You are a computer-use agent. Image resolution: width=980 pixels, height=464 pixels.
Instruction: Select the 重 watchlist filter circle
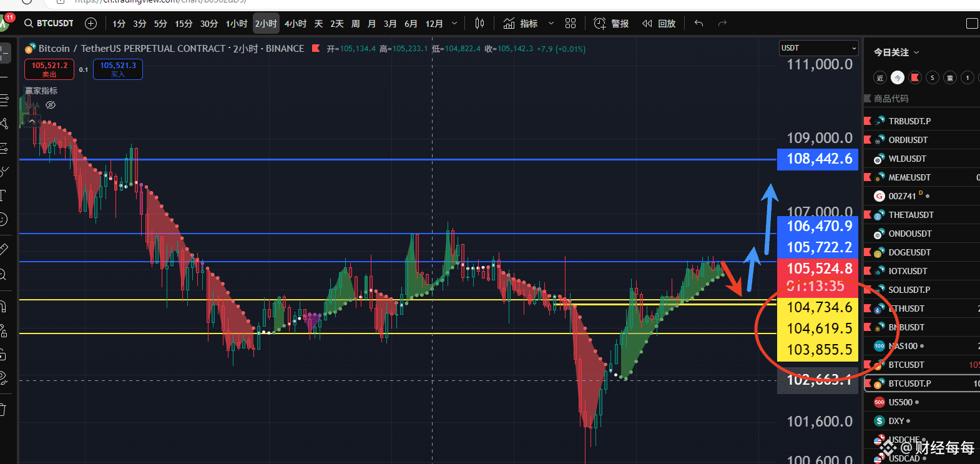pyautogui.click(x=950, y=77)
